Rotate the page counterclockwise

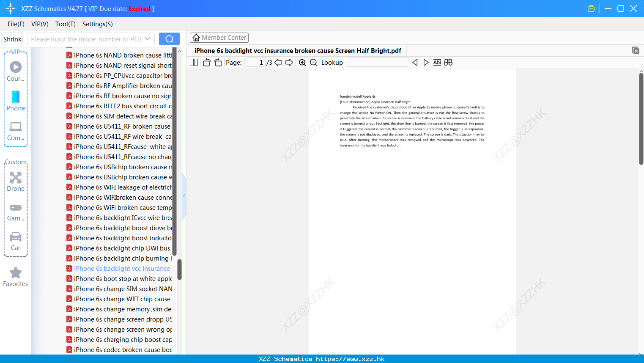[206, 63]
